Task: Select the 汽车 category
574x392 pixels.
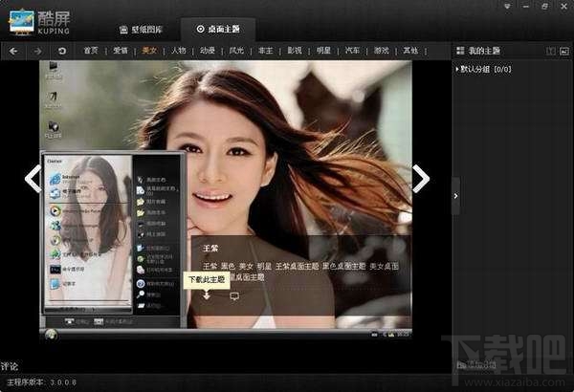Action: coord(352,50)
